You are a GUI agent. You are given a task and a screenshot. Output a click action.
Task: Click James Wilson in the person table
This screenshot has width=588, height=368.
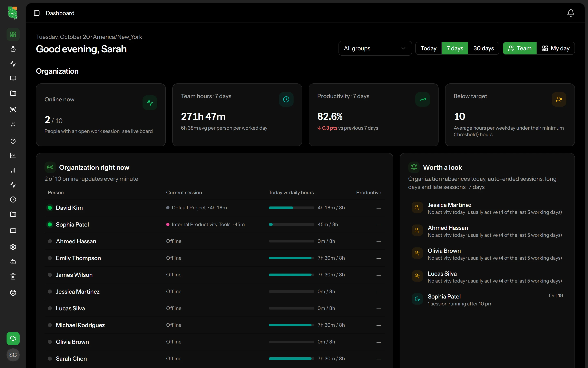pyautogui.click(x=74, y=275)
